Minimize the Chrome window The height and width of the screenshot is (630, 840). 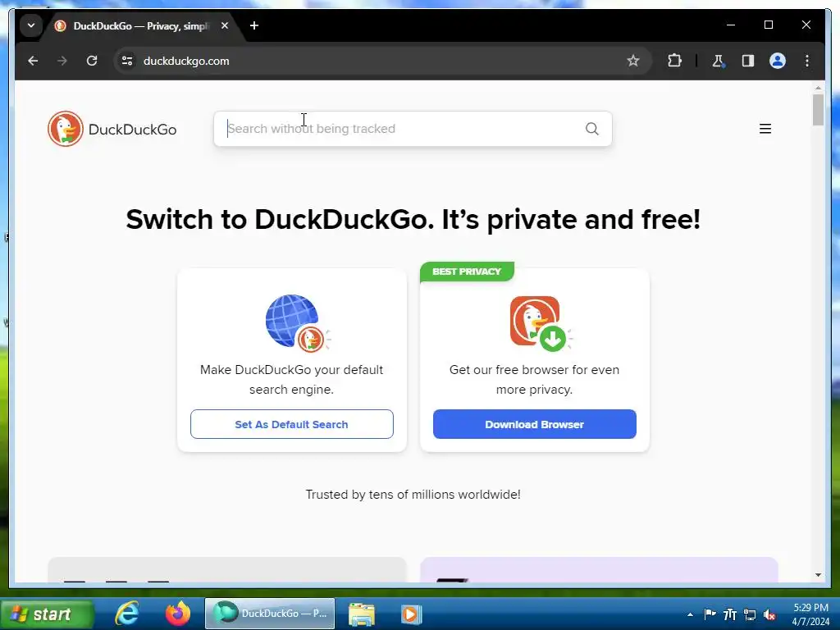click(731, 25)
